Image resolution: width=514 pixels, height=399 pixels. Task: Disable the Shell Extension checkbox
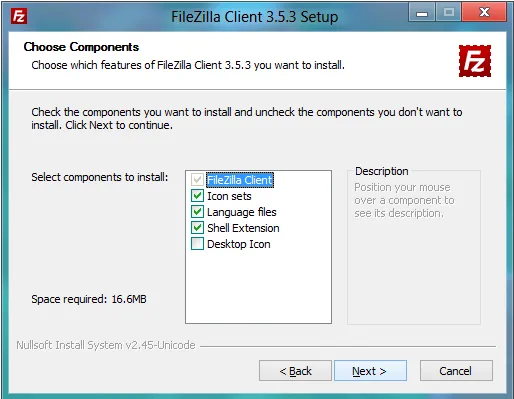click(197, 228)
